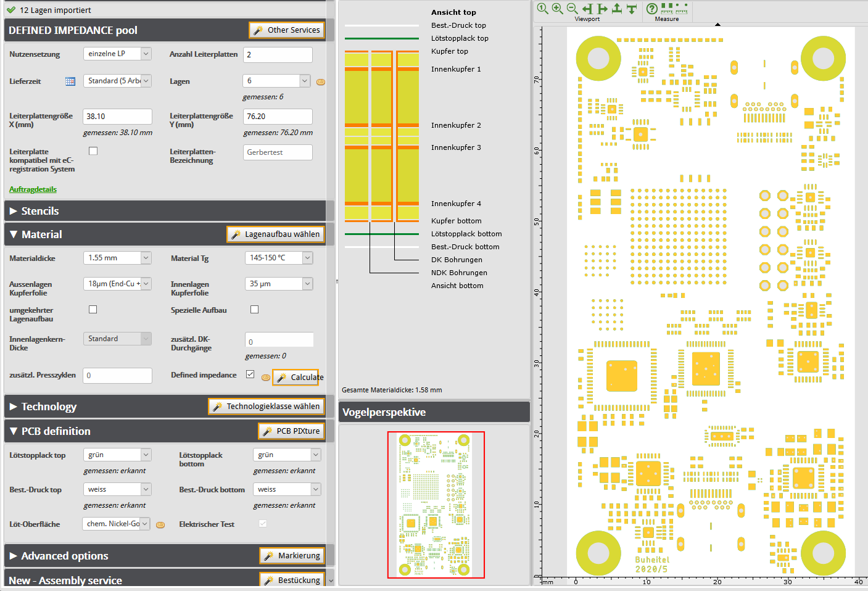Open the Best.-Druck top color dropdown

(117, 489)
